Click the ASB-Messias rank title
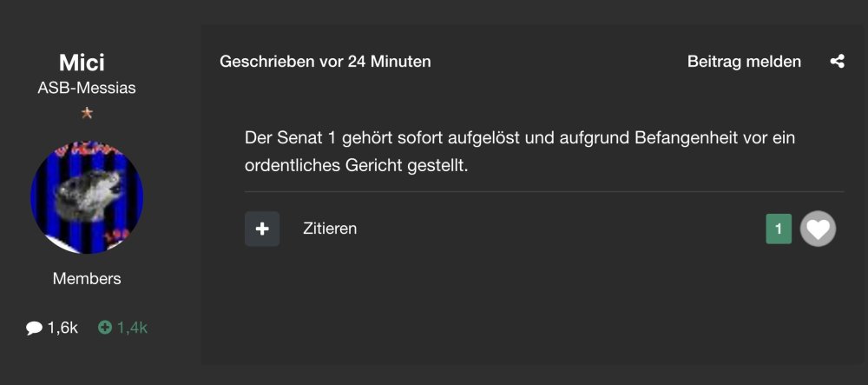 point(87,88)
